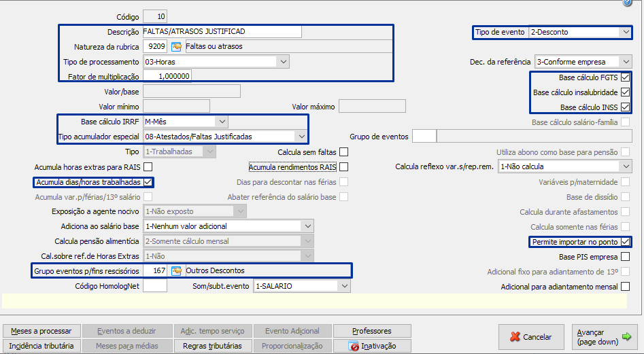
Task: Click Avançar (page down) button
Action: [x=604, y=337]
